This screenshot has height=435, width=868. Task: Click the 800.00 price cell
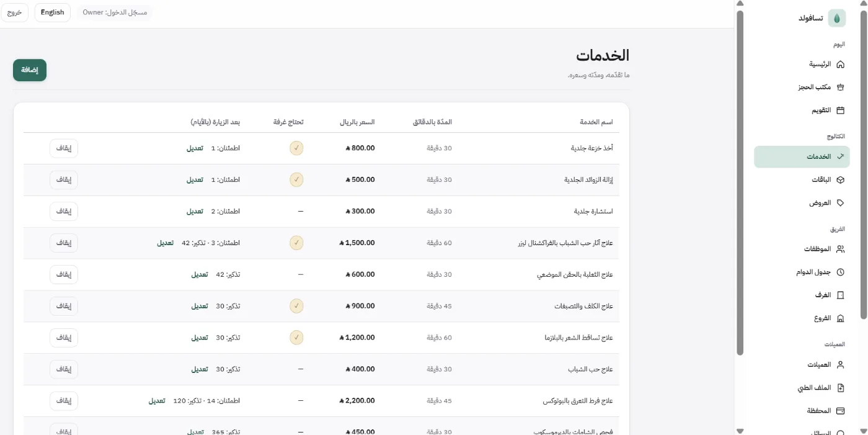coord(360,148)
